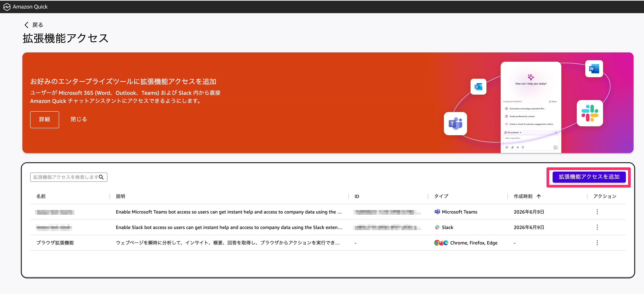Click the ウェブページを瞬時に分析して description

coord(228,243)
